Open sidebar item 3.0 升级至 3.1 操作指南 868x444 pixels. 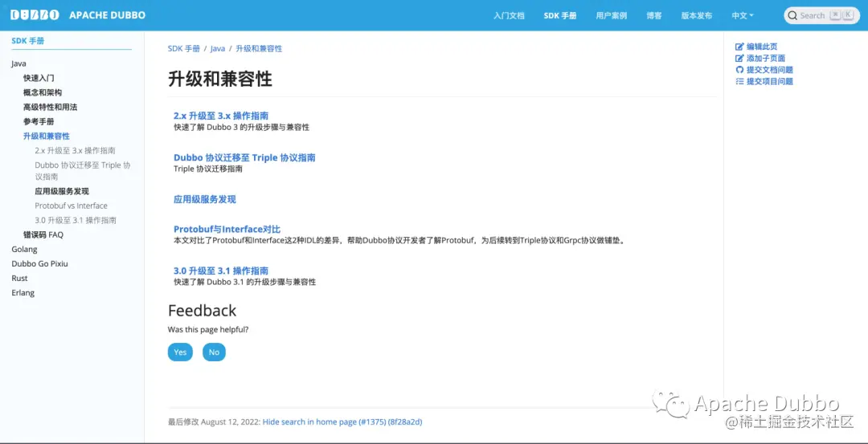click(76, 220)
